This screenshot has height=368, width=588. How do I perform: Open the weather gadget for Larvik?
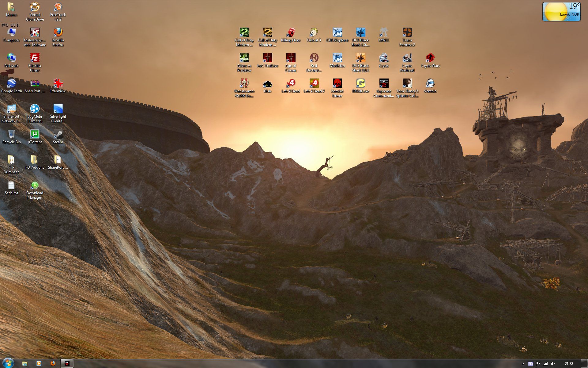(561, 12)
